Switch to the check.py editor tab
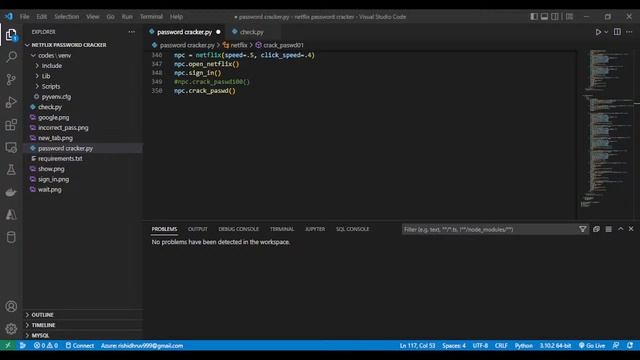Image resolution: width=640 pixels, height=360 pixels. [x=251, y=32]
